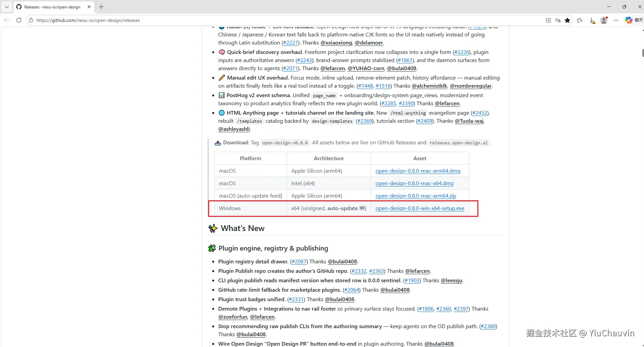Visit @ashleyashli profile
The height and width of the screenshot is (347, 644).
[x=234, y=129]
